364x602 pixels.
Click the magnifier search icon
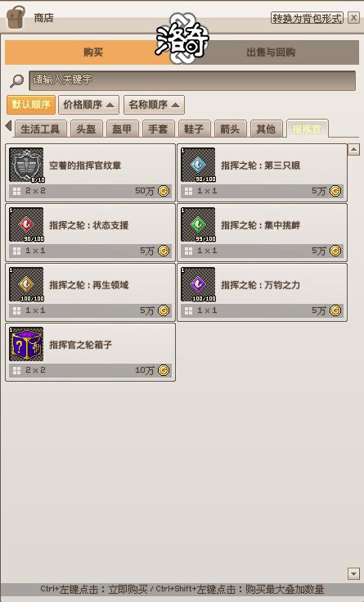click(17, 80)
